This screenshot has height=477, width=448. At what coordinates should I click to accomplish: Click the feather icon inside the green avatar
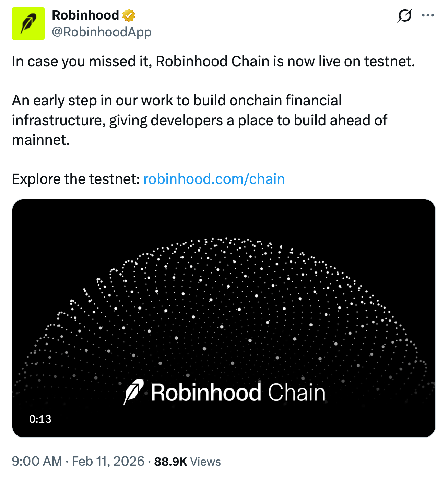[x=29, y=23]
